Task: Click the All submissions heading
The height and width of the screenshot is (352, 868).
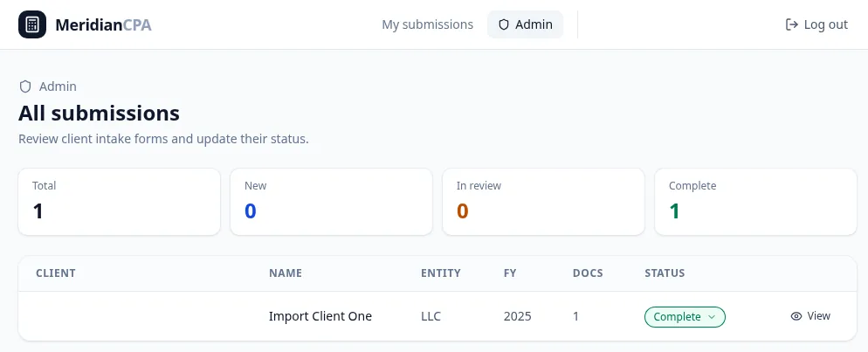Action: coord(99,113)
